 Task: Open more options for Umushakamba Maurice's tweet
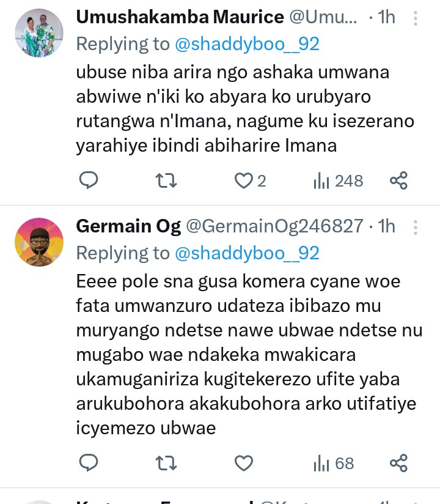pos(416,18)
